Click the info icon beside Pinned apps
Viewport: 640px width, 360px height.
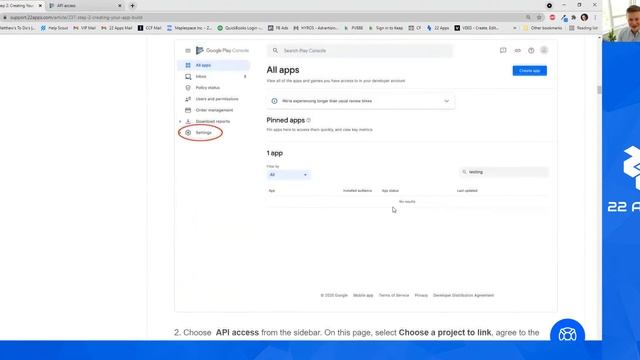pyautogui.click(x=309, y=120)
